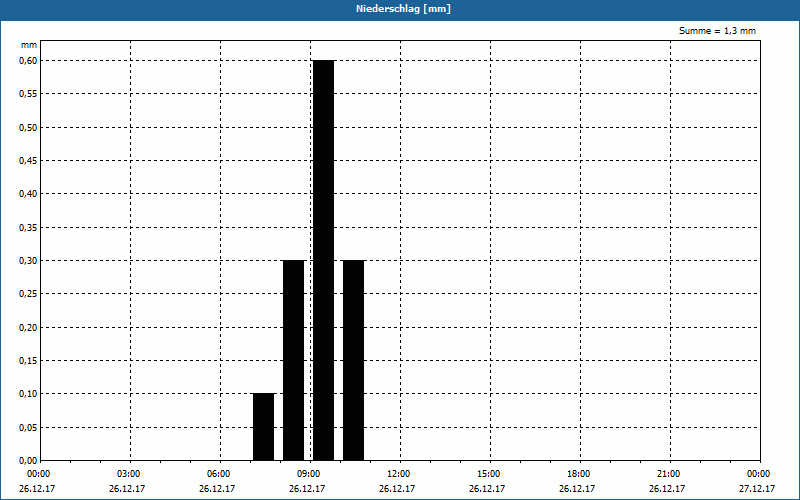Click the 18:00 time axis label
The height and width of the screenshot is (500, 800).
coord(579,474)
